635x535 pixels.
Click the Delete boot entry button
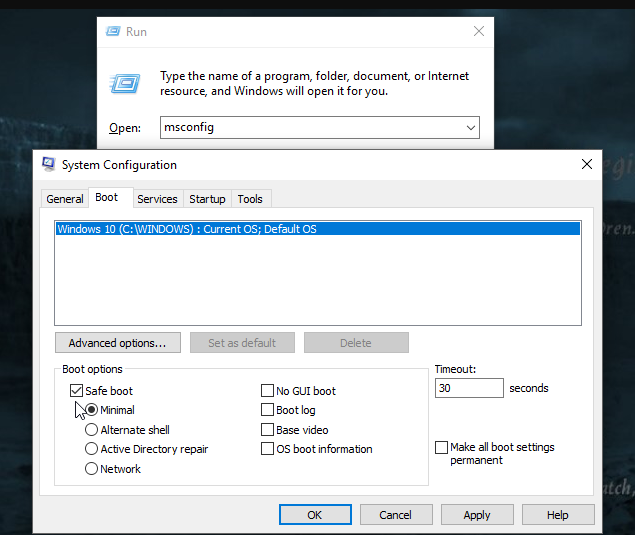pyautogui.click(x=356, y=343)
